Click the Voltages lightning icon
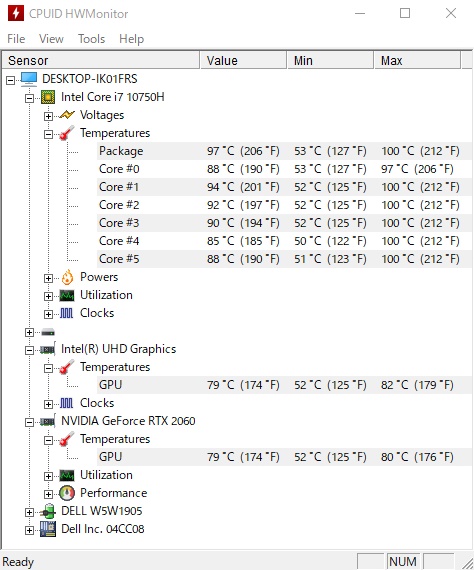This screenshot has width=474, height=570. point(67,115)
